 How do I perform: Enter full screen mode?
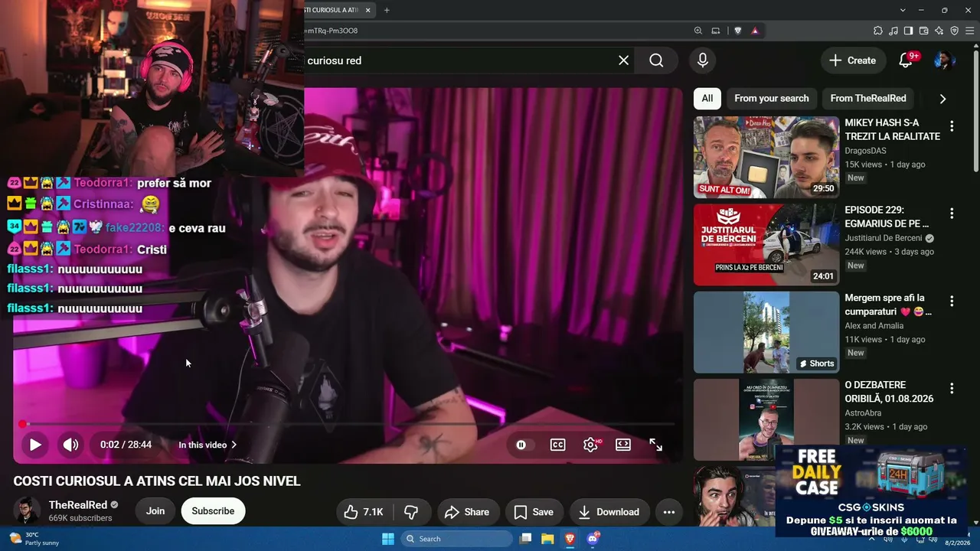click(x=656, y=445)
